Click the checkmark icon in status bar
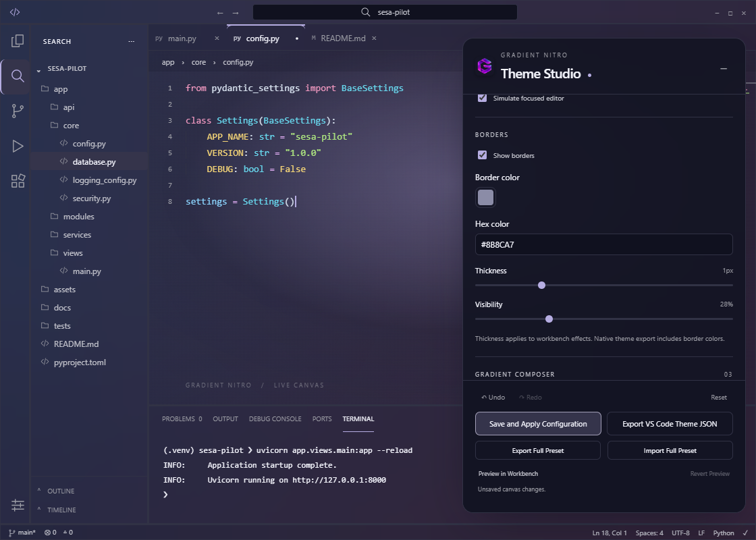Screen dimensions: 756x540 [745, 533]
